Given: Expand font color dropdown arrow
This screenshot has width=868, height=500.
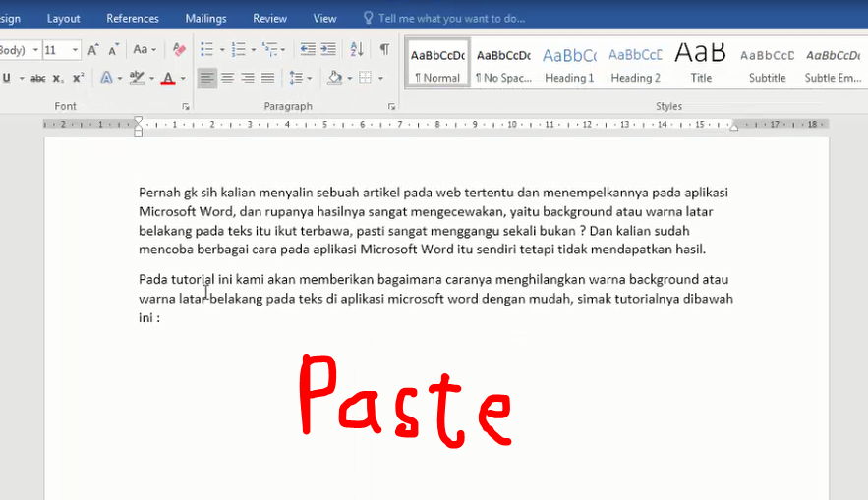Looking at the screenshot, I should (x=183, y=79).
